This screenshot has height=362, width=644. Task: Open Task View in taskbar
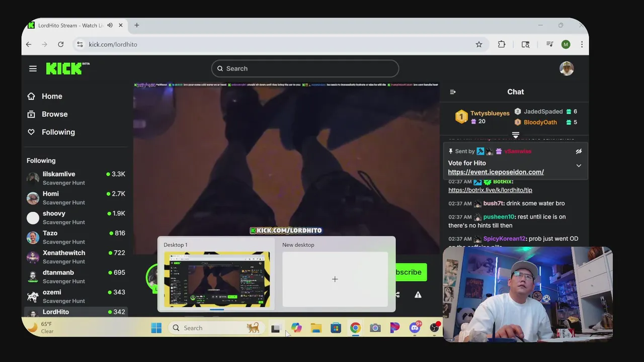[275, 328]
